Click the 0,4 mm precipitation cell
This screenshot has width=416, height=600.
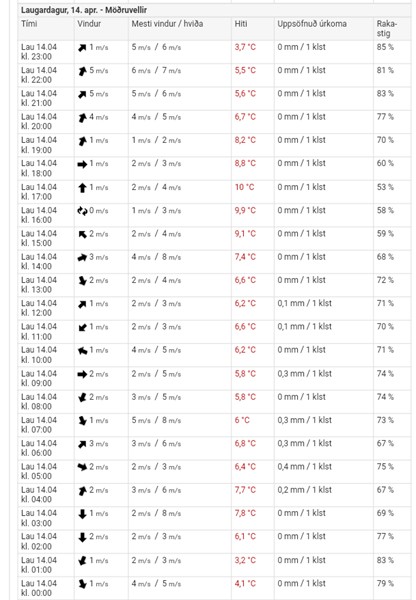coord(305,467)
